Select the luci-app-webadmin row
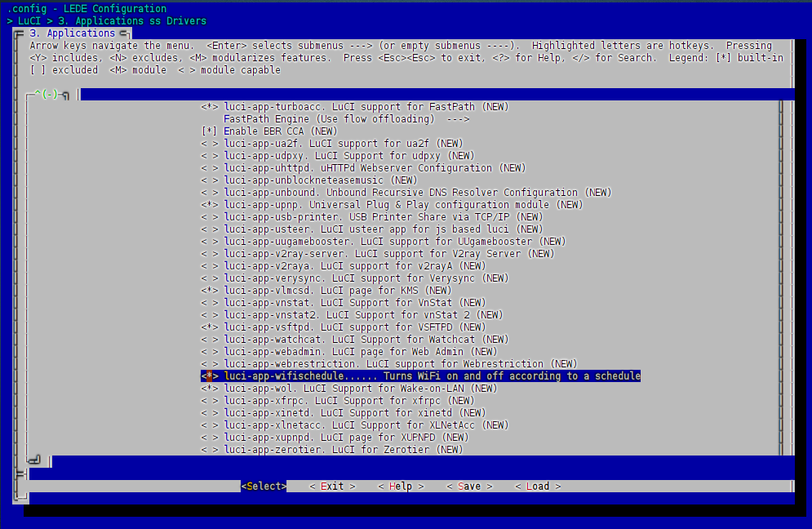Viewport: 812px width, 529px height. [349, 352]
